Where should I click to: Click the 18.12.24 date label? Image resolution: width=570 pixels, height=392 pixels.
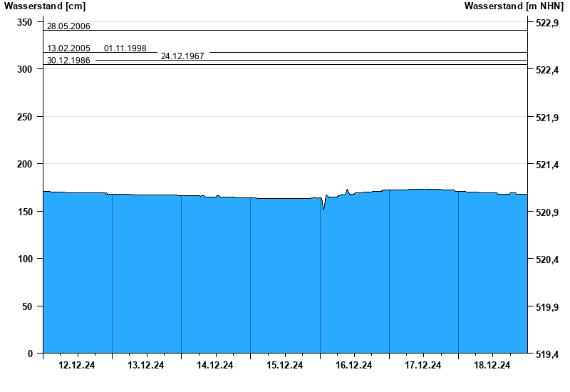pos(492,366)
